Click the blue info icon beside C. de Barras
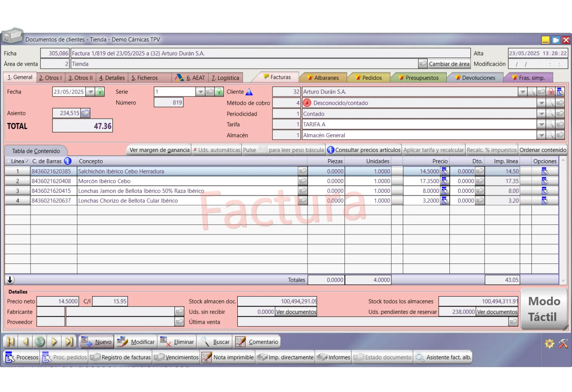Screen dimensions: 572x392 [68, 161]
